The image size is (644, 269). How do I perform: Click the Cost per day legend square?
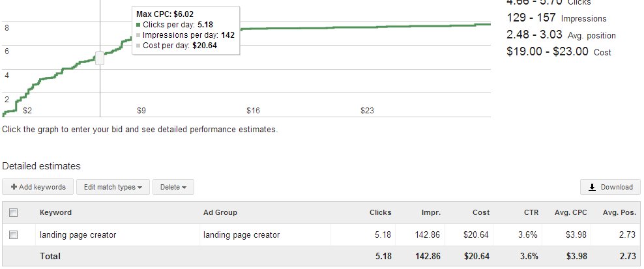(x=138, y=46)
